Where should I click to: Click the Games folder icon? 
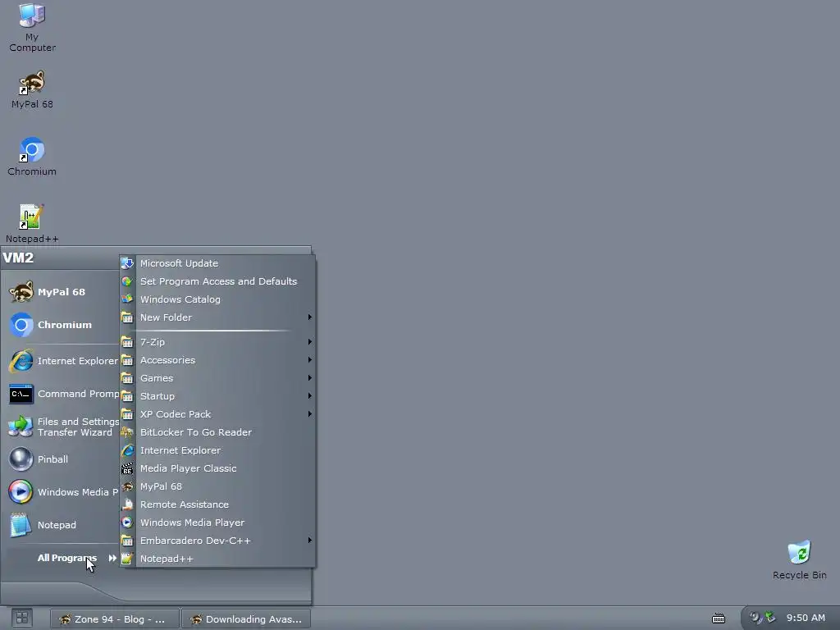[x=127, y=378]
